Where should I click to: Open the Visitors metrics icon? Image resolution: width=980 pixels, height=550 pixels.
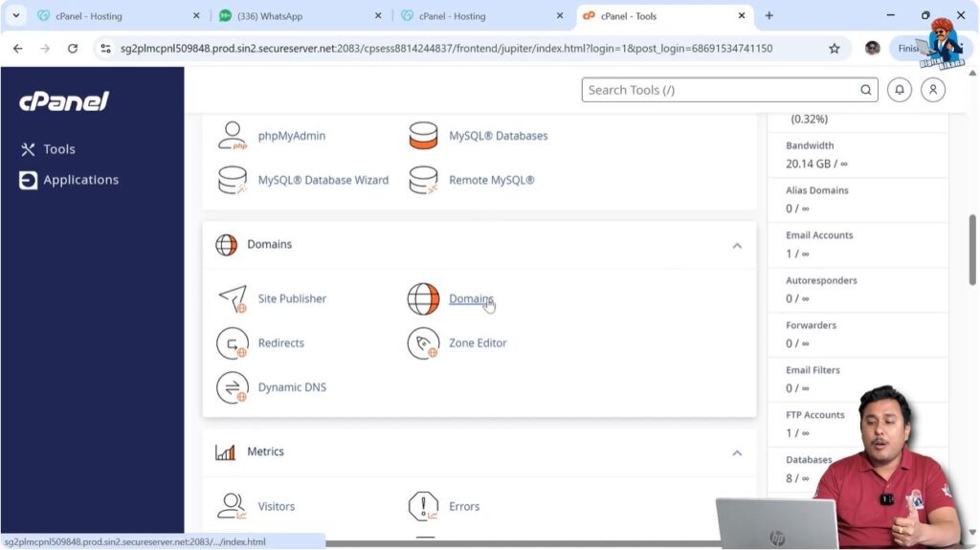click(x=233, y=506)
